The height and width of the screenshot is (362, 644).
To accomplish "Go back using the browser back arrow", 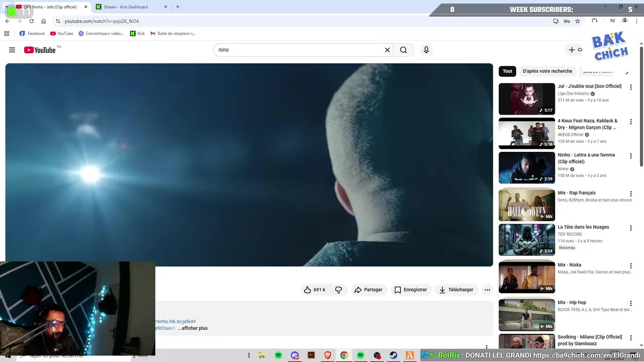I will [x=7, y=21].
